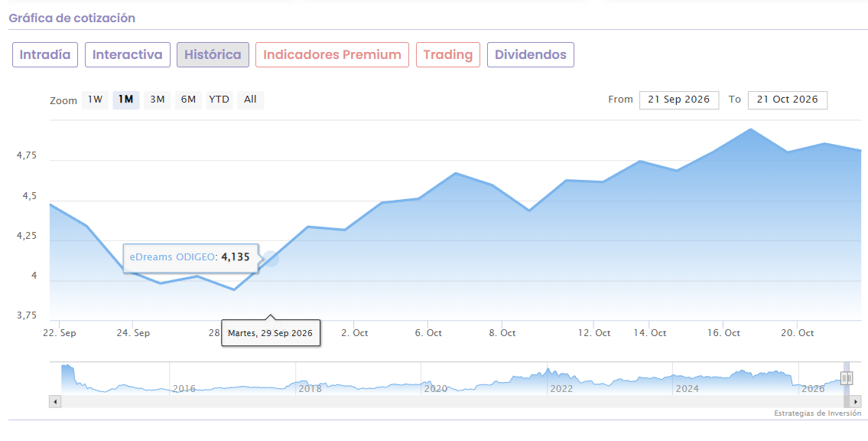This screenshot has height=441, width=868.
Task: Show the Dividendos tab
Action: (530, 55)
